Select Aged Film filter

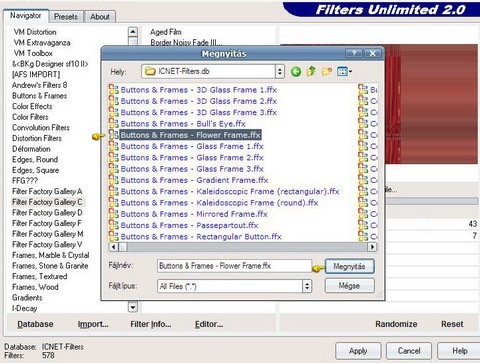coord(166,32)
